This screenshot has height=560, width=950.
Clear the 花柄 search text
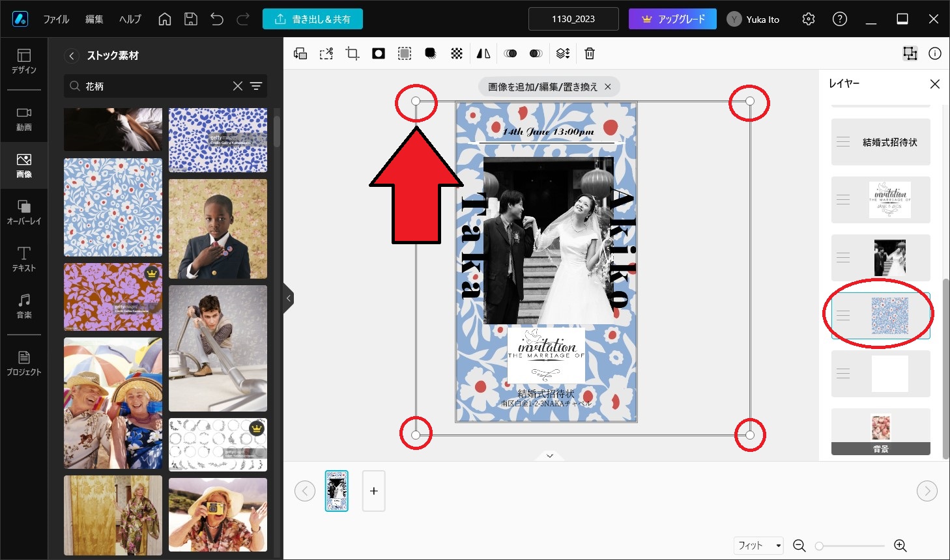click(238, 86)
